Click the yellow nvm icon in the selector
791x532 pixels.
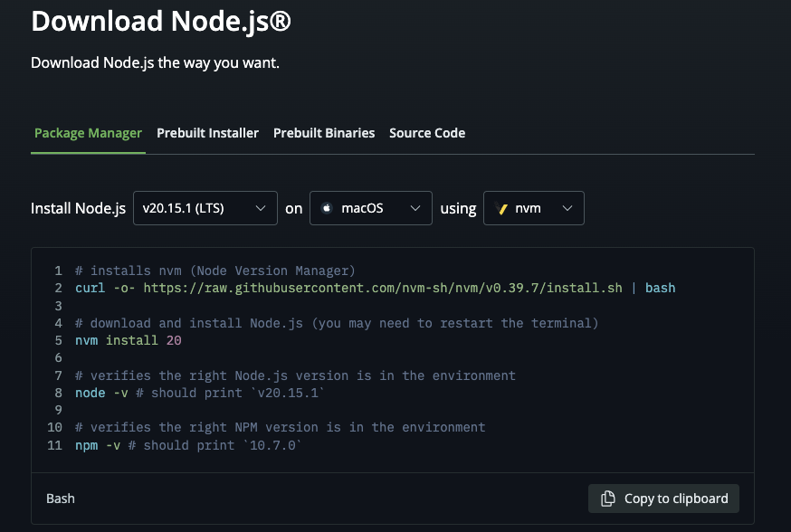tap(501, 208)
